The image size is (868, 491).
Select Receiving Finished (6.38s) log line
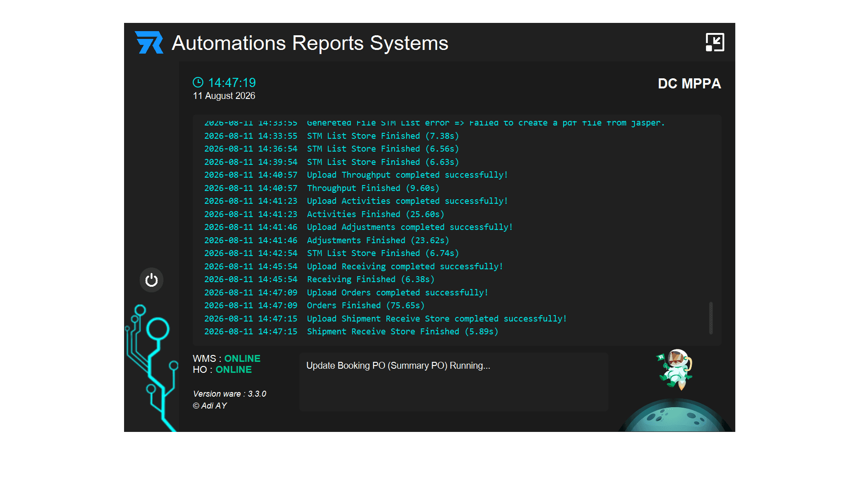point(320,279)
